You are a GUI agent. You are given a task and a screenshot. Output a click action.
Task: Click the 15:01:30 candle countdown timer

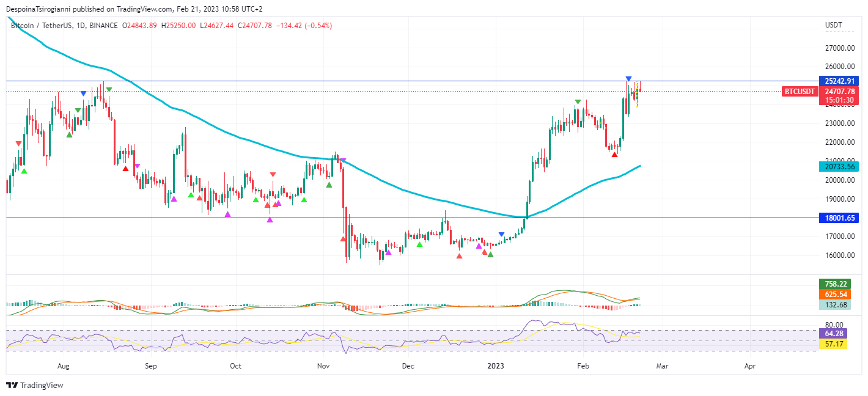coord(839,100)
